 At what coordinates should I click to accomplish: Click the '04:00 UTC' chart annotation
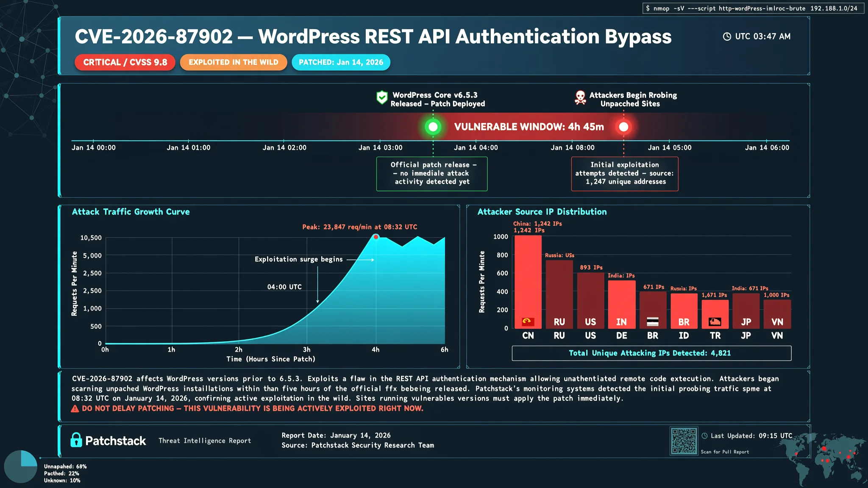pyautogui.click(x=284, y=287)
